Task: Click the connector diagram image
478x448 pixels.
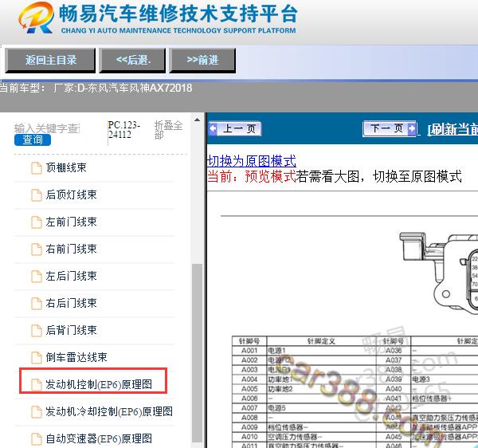Action: (x=439, y=273)
